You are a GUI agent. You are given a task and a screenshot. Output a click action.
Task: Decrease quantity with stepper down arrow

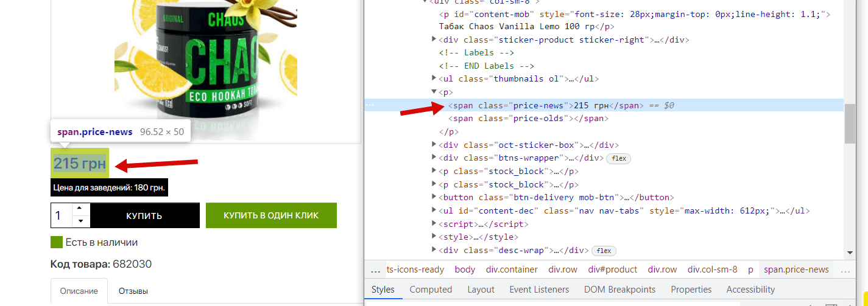[x=80, y=222]
